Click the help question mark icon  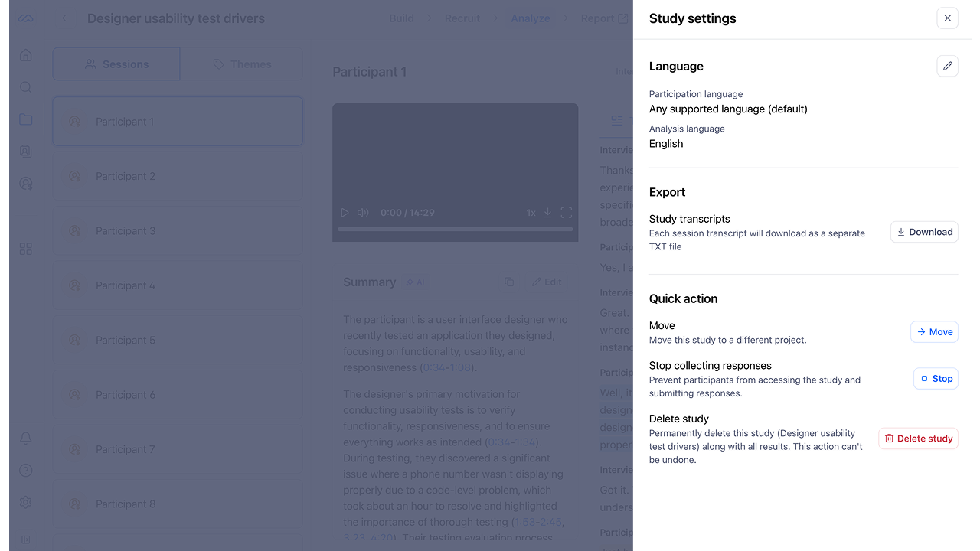(x=26, y=470)
